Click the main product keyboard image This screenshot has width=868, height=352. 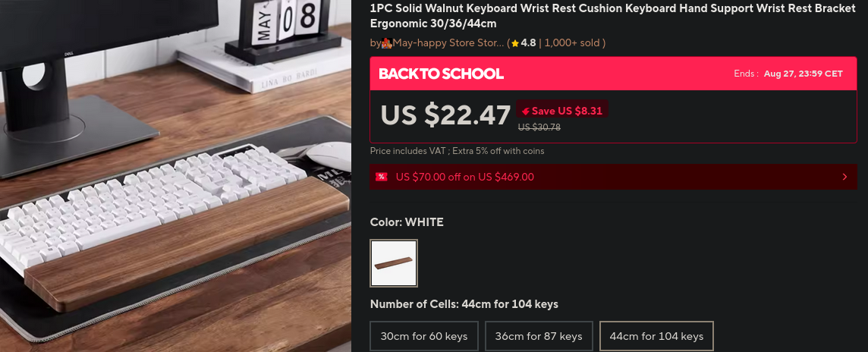tap(175, 176)
